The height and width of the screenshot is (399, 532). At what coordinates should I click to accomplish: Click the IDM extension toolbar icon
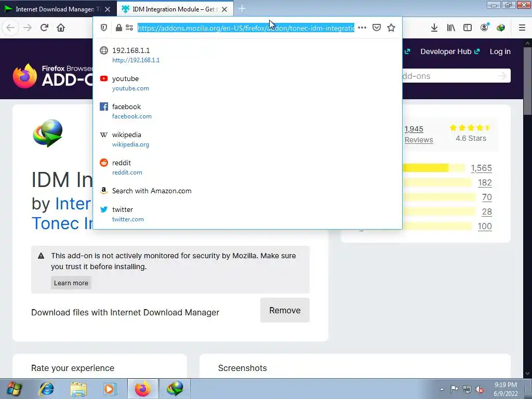[x=501, y=28]
